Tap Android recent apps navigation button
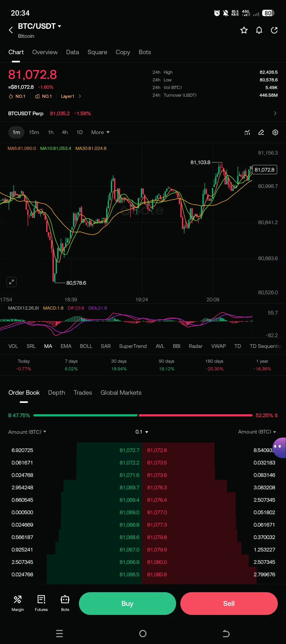 click(x=60, y=633)
